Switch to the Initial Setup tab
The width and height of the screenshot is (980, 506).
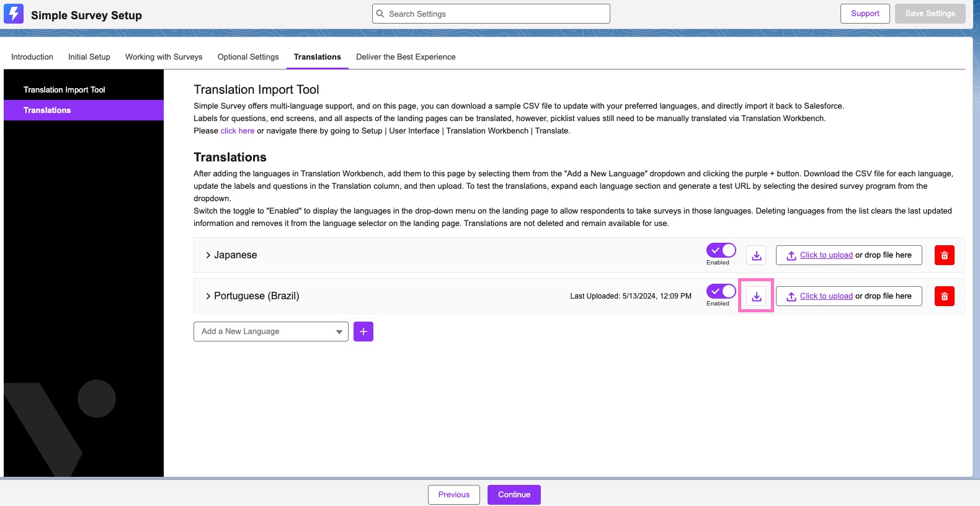click(x=89, y=57)
